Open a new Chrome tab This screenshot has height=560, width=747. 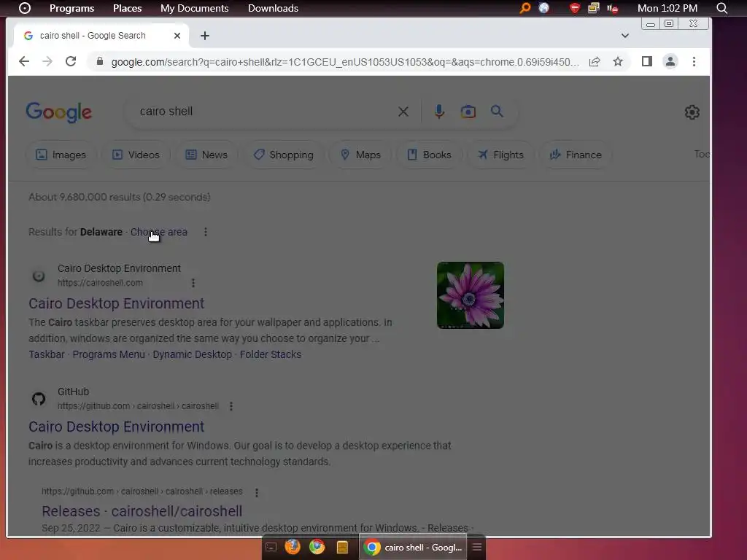point(205,36)
